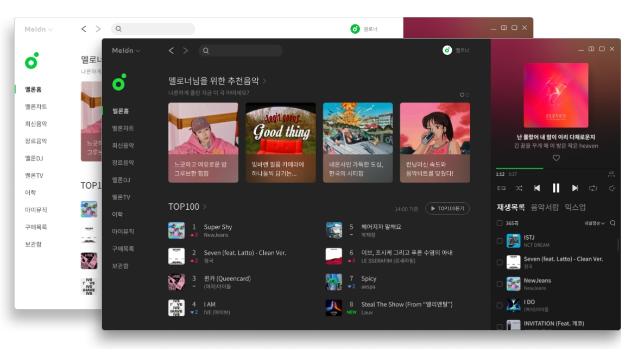The height and width of the screenshot is (349, 644).
Task: Check the NewJeans playlist checkbox
Action: click(500, 284)
